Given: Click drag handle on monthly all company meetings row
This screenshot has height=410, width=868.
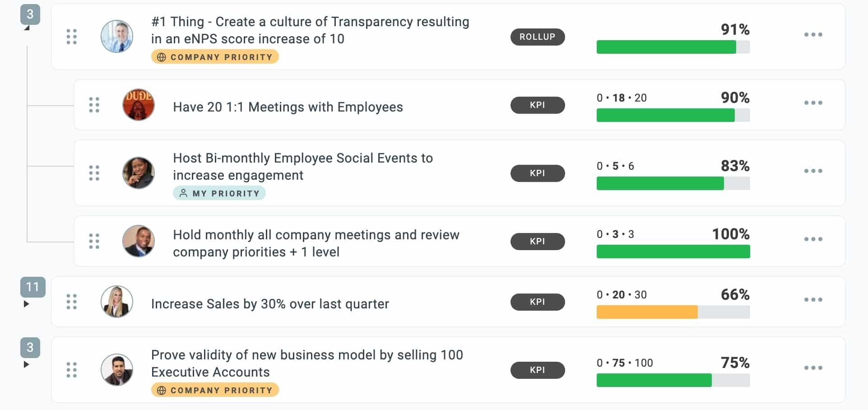Looking at the screenshot, I should point(94,241).
